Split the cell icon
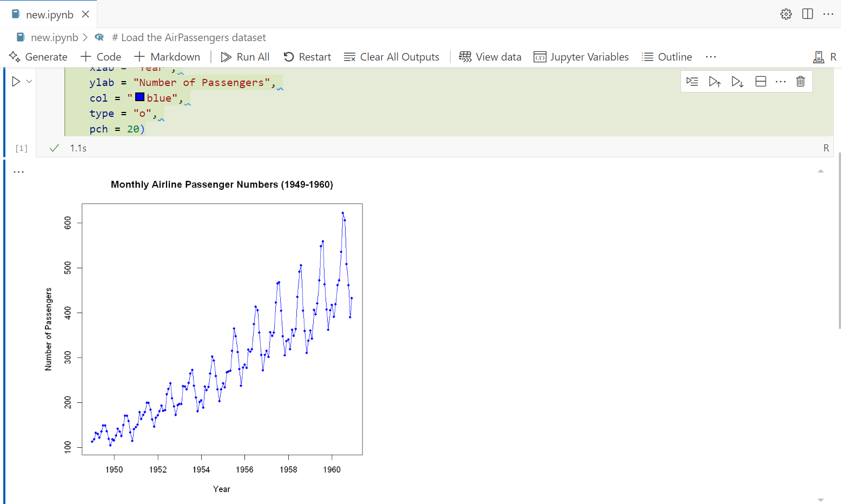The height and width of the screenshot is (504, 841). pyautogui.click(x=760, y=82)
